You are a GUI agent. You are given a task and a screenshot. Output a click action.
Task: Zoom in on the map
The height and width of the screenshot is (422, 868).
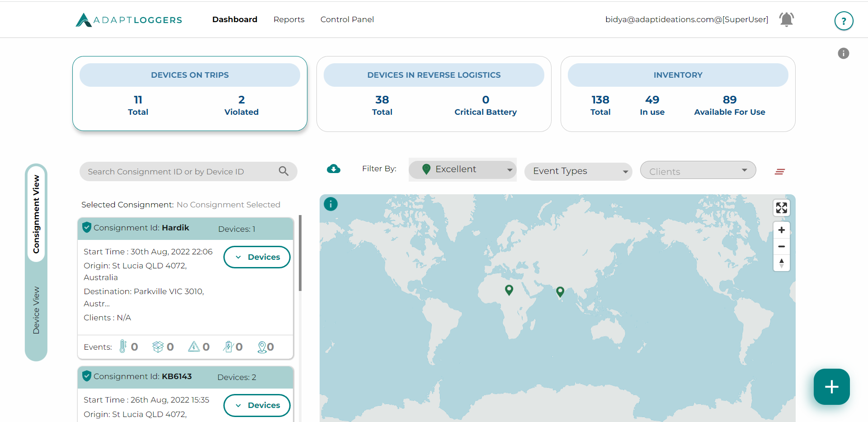pyautogui.click(x=782, y=230)
